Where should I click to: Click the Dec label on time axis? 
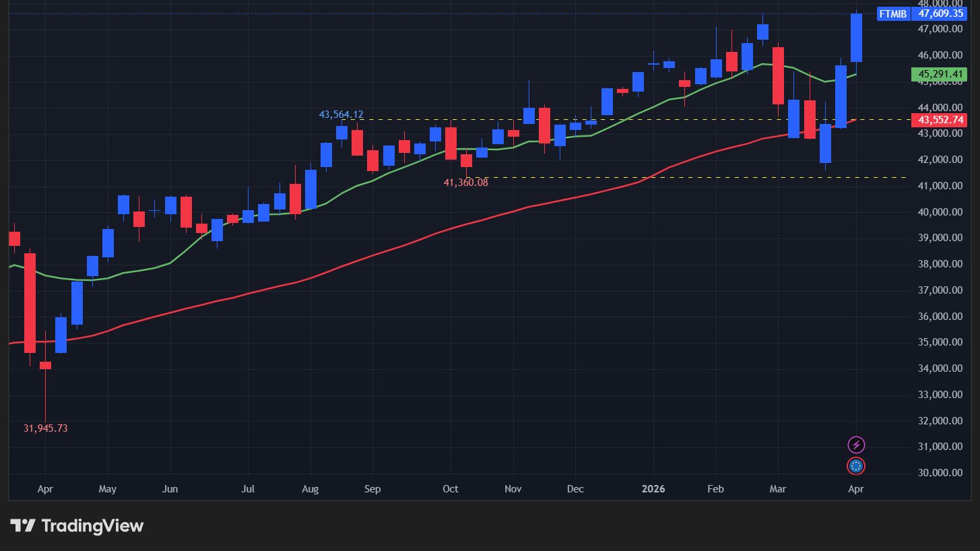coord(575,488)
